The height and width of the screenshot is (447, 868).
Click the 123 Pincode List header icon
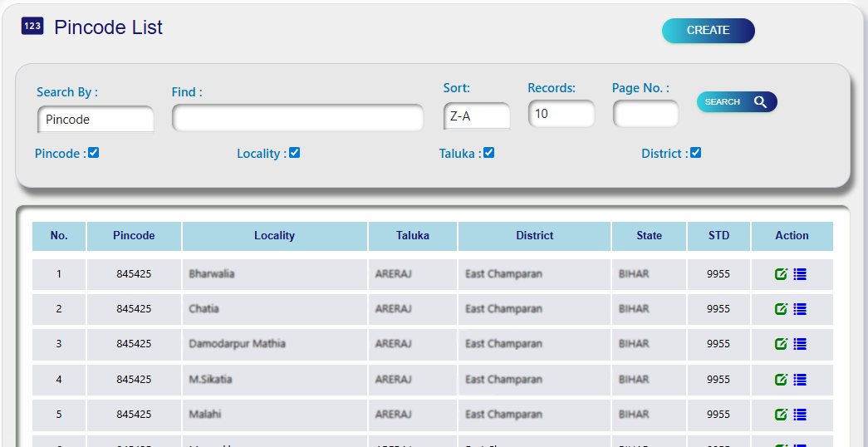click(x=32, y=27)
